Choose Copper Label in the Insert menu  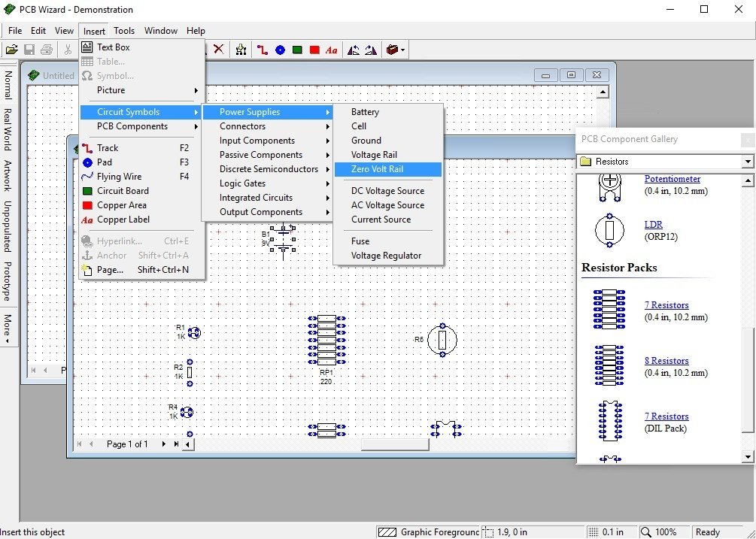(141, 220)
